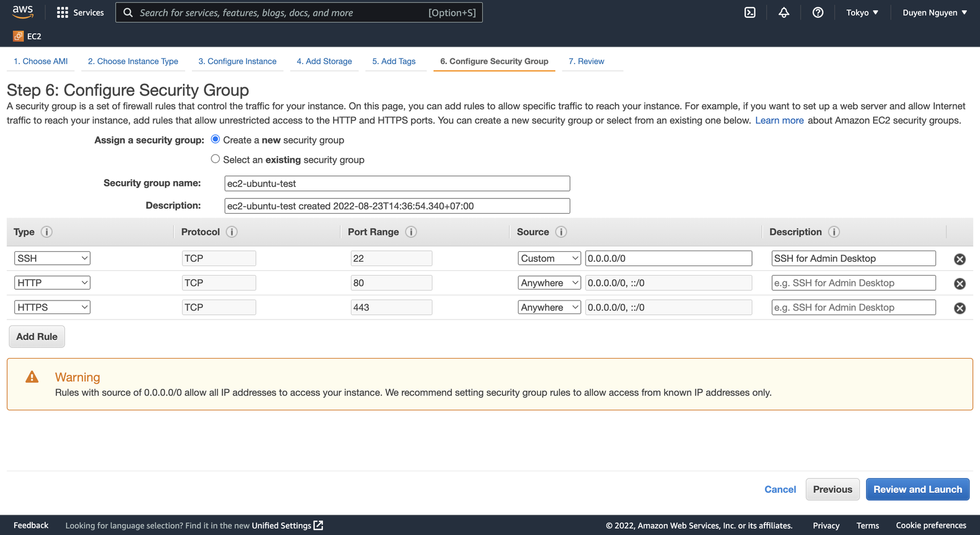
Task: Show info for Description column
Action: [x=834, y=232]
